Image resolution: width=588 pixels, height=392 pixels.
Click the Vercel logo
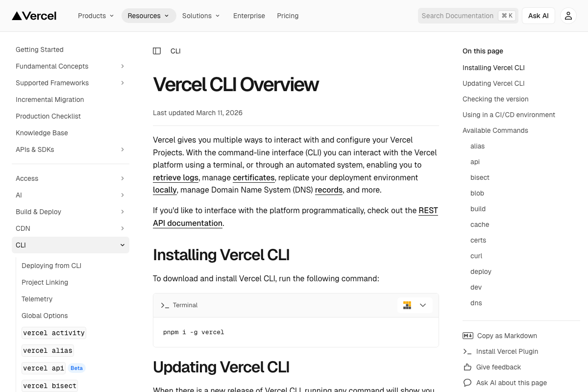34,16
